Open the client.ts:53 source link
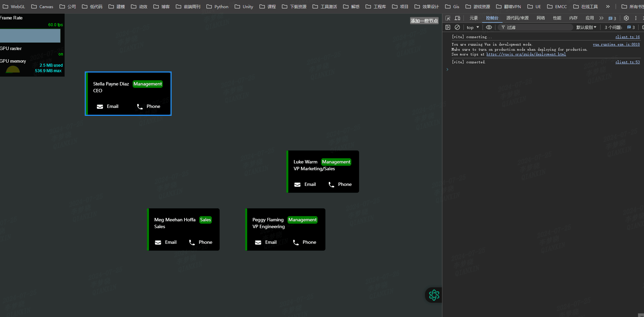 click(x=627, y=62)
